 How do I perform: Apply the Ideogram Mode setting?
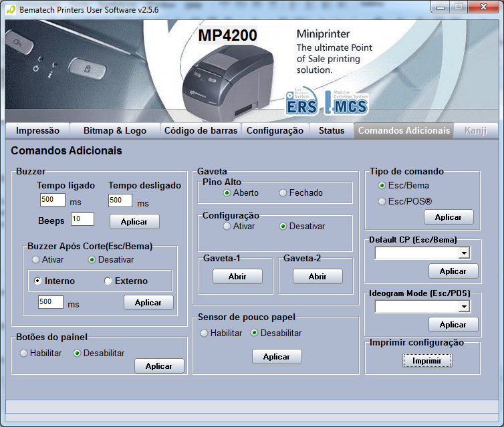tap(453, 325)
